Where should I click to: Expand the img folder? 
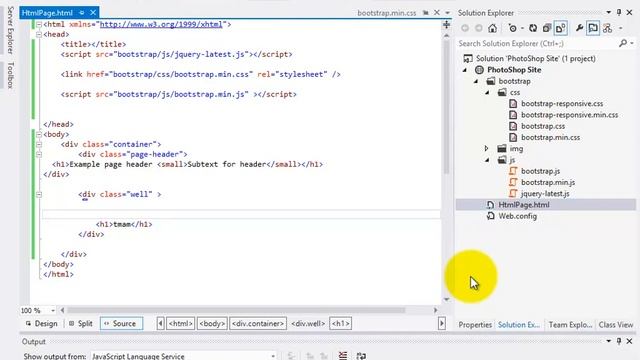click(487, 149)
